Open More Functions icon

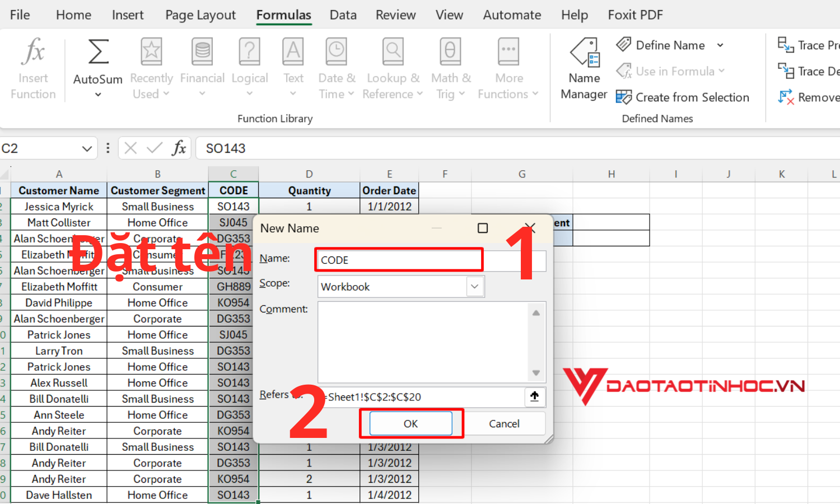point(508,52)
